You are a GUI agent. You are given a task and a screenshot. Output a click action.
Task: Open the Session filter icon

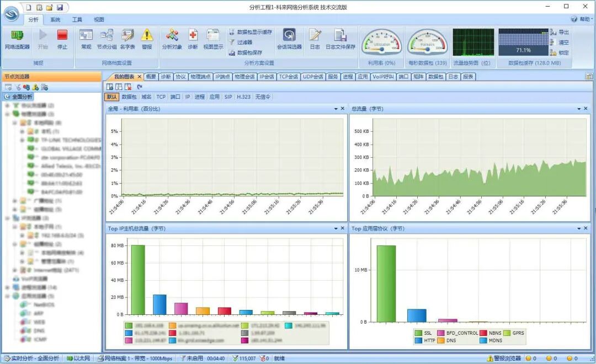coord(289,35)
